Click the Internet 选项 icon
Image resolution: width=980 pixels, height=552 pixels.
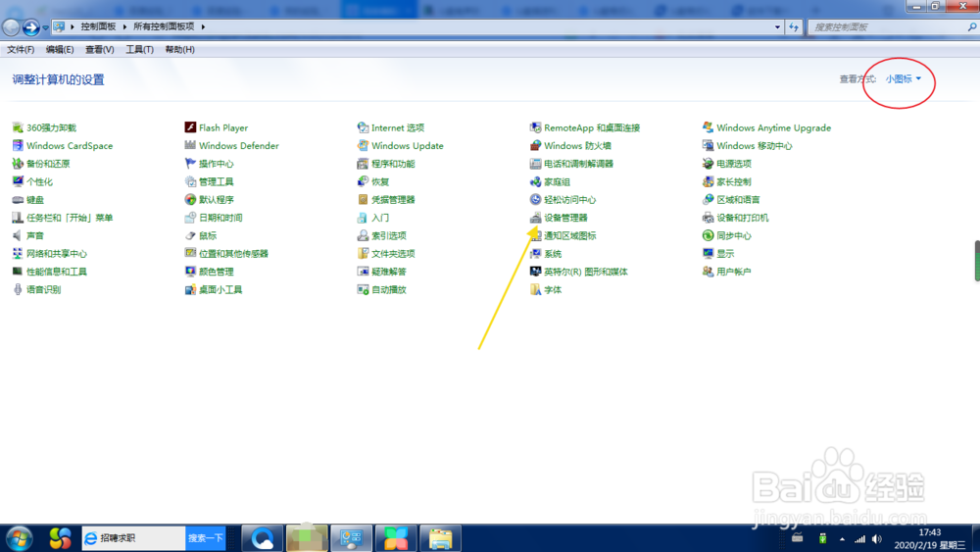[x=363, y=127]
